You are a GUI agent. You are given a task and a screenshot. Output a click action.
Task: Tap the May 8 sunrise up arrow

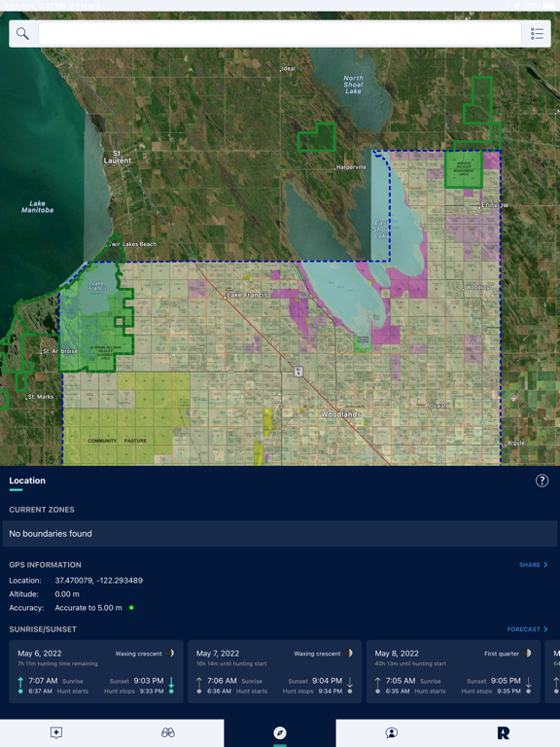(x=377, y=685)
